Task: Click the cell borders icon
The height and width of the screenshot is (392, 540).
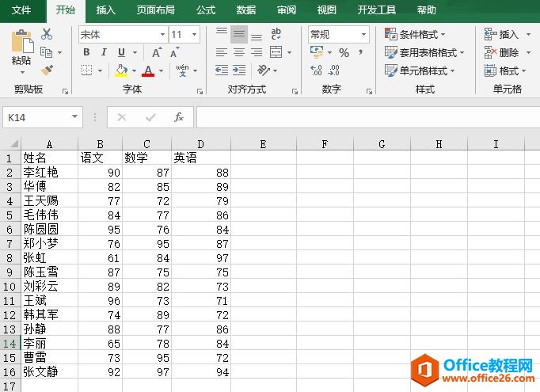Action: pyautogui.click(x=87, y=70)
